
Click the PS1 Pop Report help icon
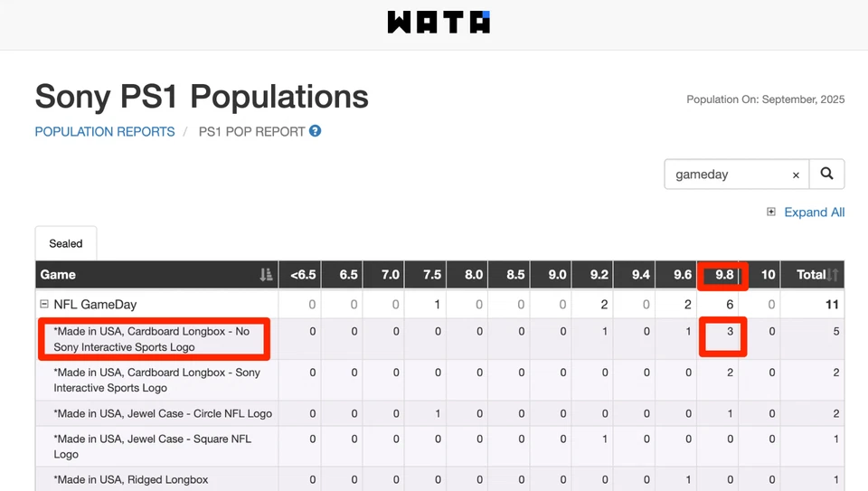[316, 131]
